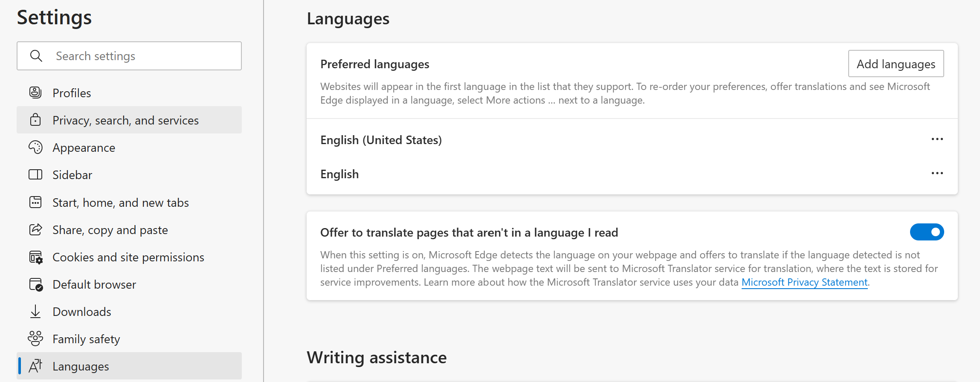Open More actions for English (United States)
Viewport: 980px width, 382px height.
click(937, 139)
